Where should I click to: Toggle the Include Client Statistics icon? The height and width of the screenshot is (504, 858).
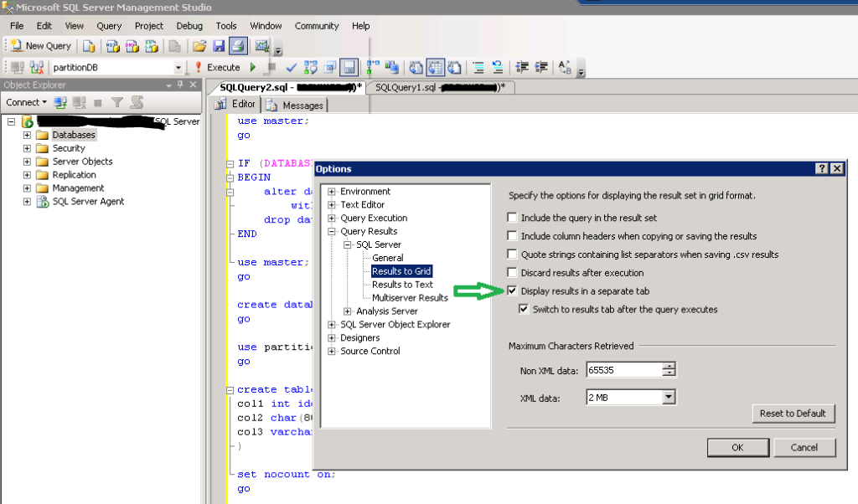click(x=392, y=67)
